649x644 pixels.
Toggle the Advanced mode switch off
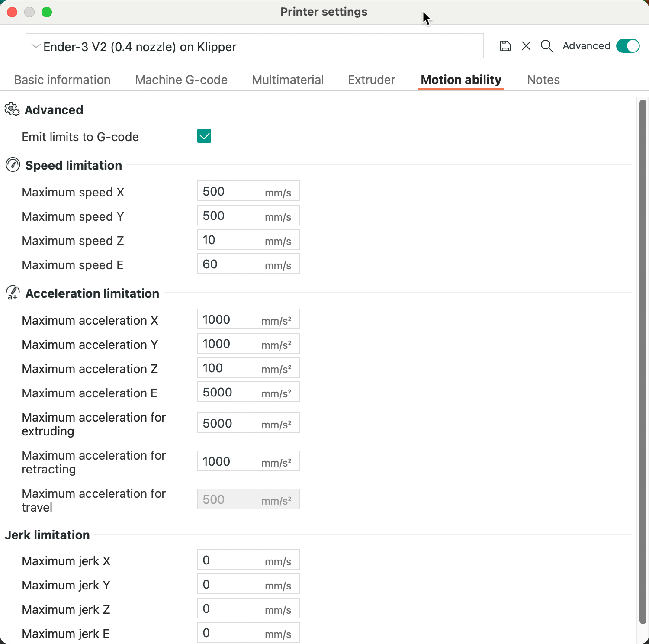[x=627, y=46]
